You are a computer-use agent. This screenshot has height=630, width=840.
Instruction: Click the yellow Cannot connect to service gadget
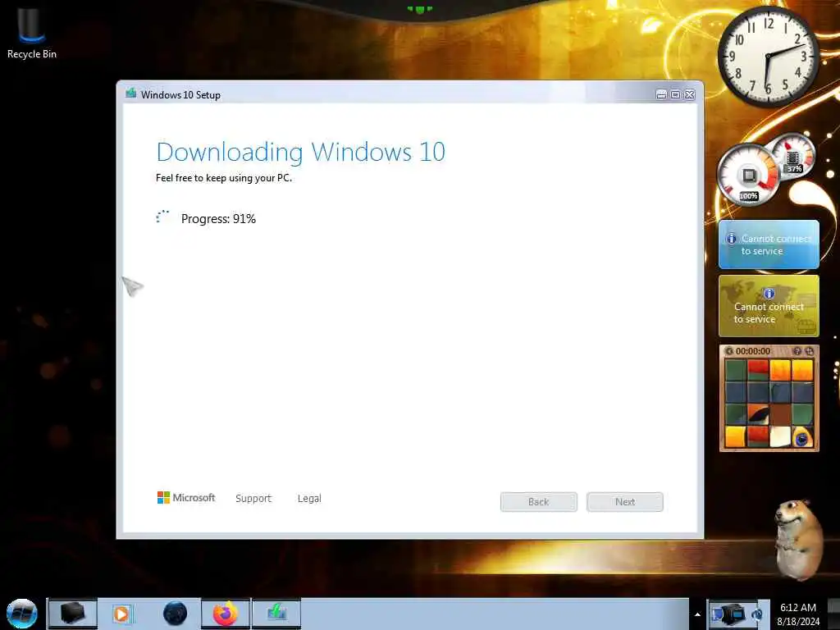769,306
